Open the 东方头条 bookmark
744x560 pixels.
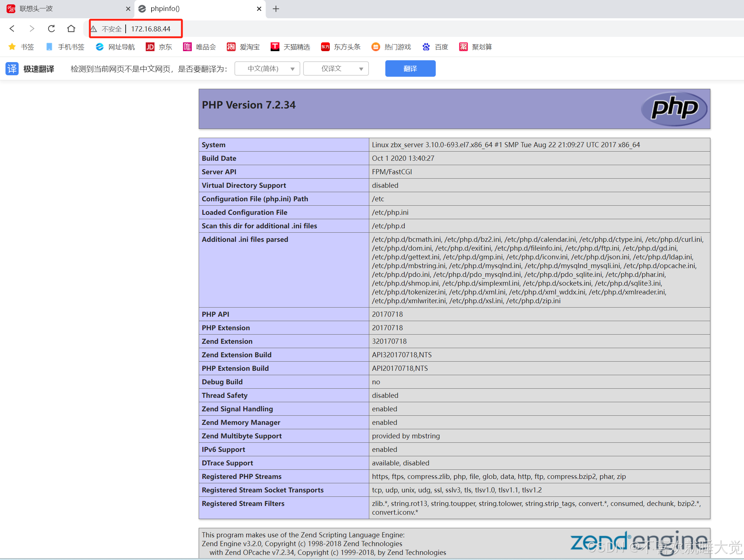[341, 47]
